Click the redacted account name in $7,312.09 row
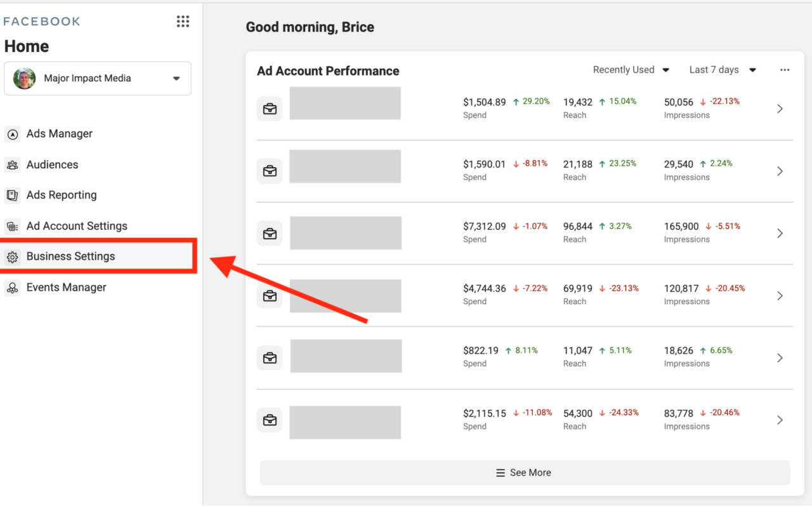 (x=346, y=233)
